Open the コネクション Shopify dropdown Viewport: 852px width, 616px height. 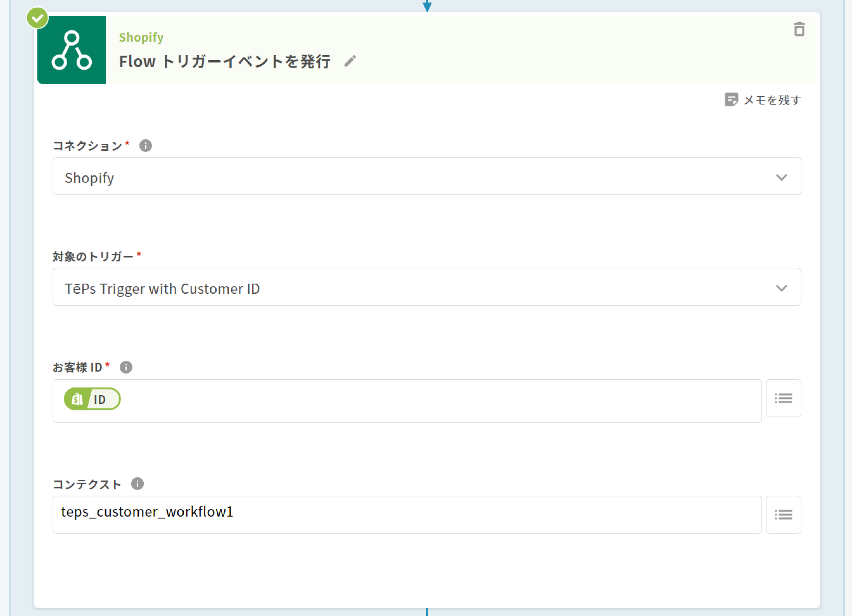coord(413,176)
